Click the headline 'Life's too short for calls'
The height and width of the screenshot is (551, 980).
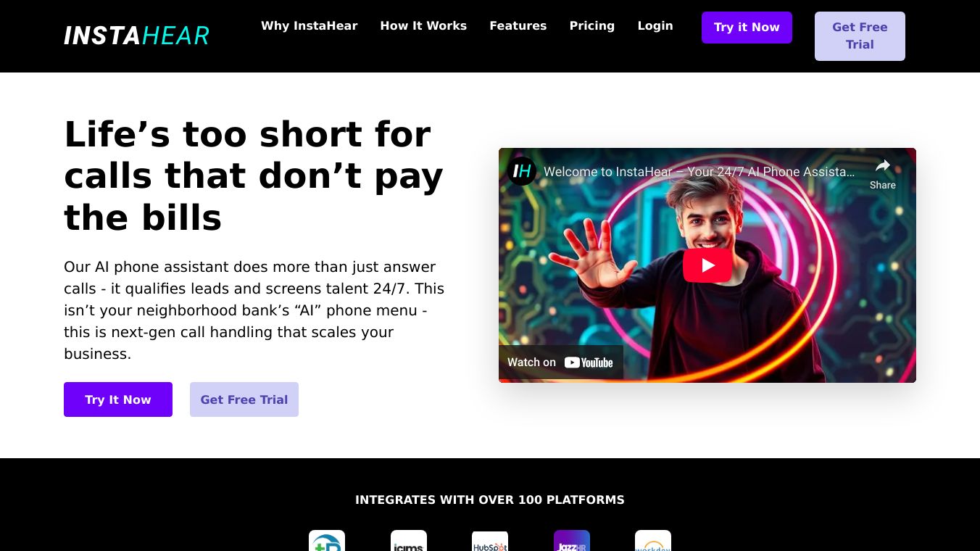coord(254,176)
